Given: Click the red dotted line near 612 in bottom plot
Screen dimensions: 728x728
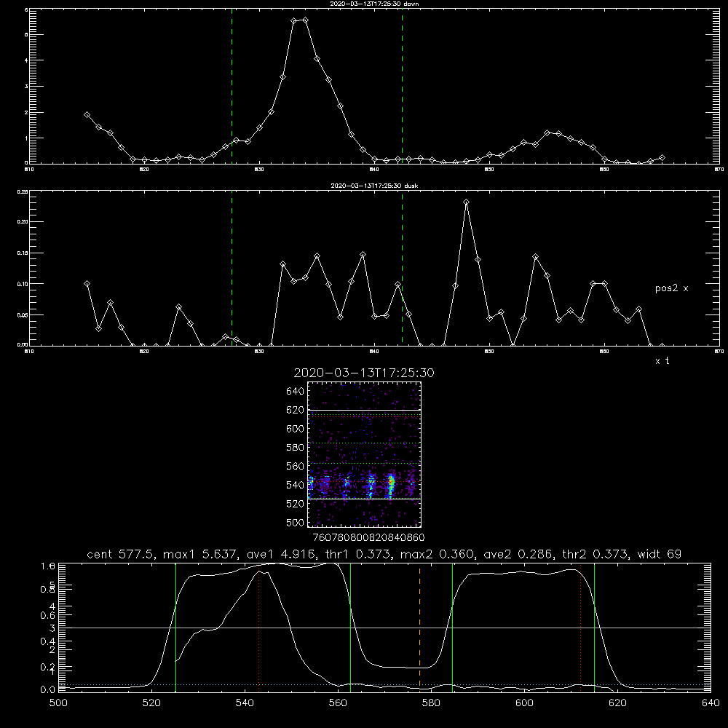Looking at the screenshot, I should click(x=580, y=628).
